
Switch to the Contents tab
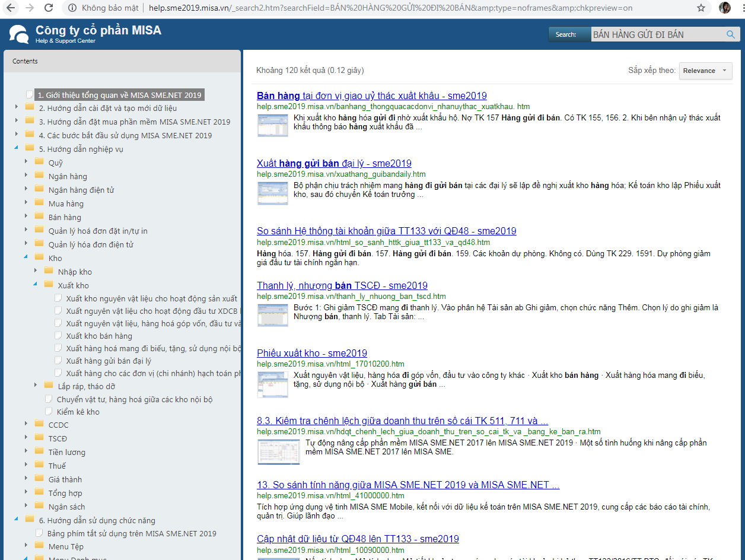[x=25, y=61]
